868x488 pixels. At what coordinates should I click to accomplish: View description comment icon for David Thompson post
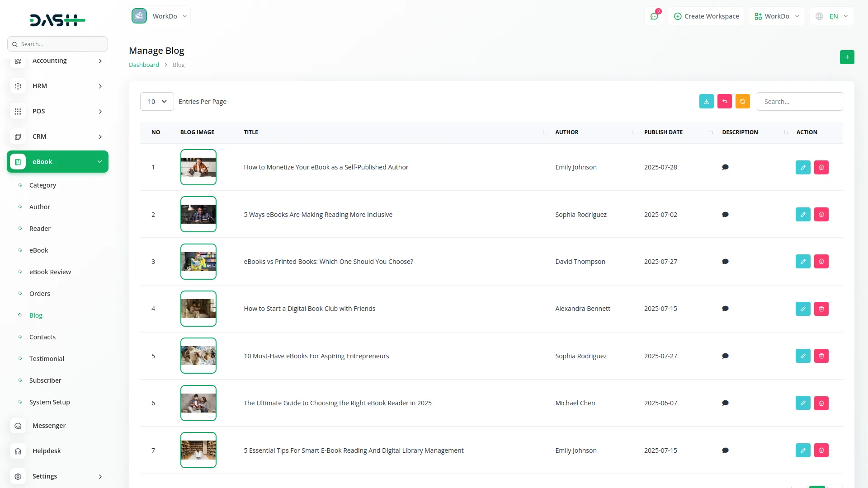tap(725, 262)
